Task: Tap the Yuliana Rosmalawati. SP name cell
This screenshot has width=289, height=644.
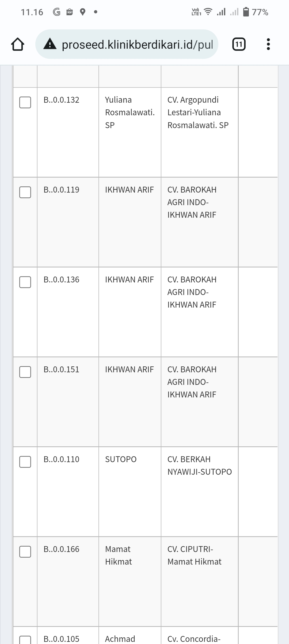Action: [x=130, y=112]
